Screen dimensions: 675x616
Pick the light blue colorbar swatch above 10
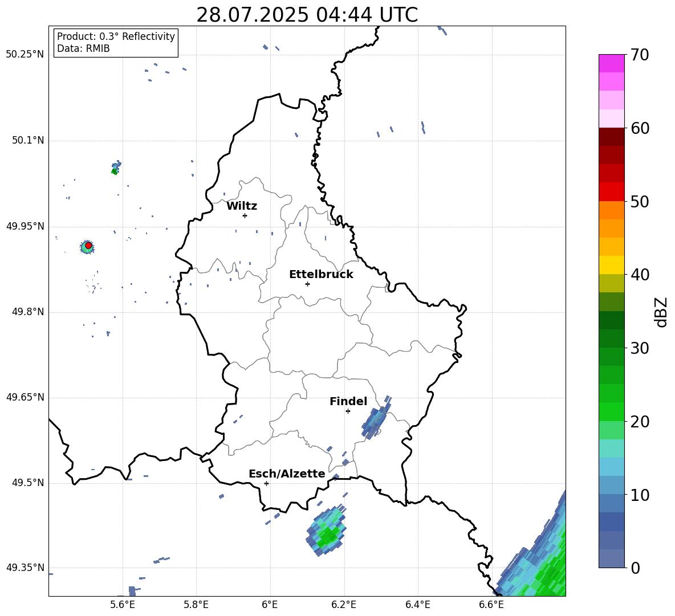tap(611, 486)
